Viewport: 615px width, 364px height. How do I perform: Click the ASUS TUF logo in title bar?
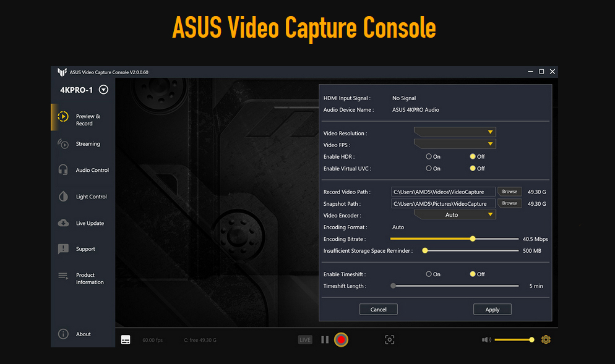pyautogui.click(x=62, y=72)
